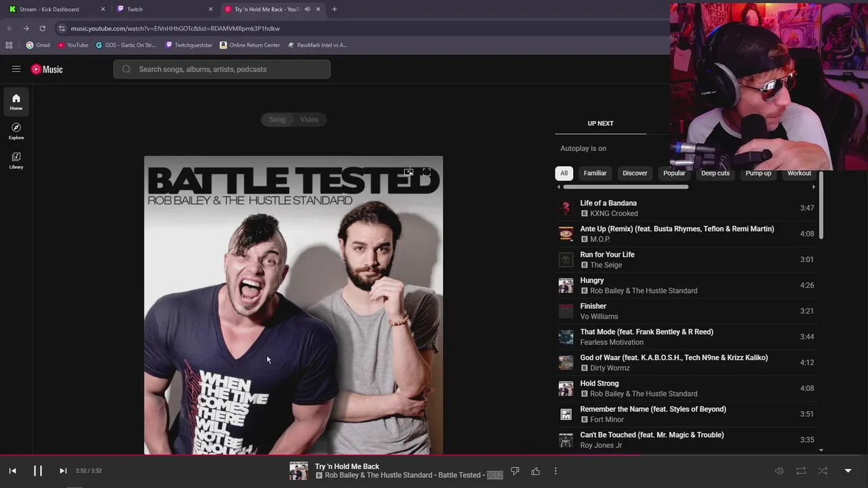
Task: Click the YouTube Music logo
Action: tap(47, 69)
